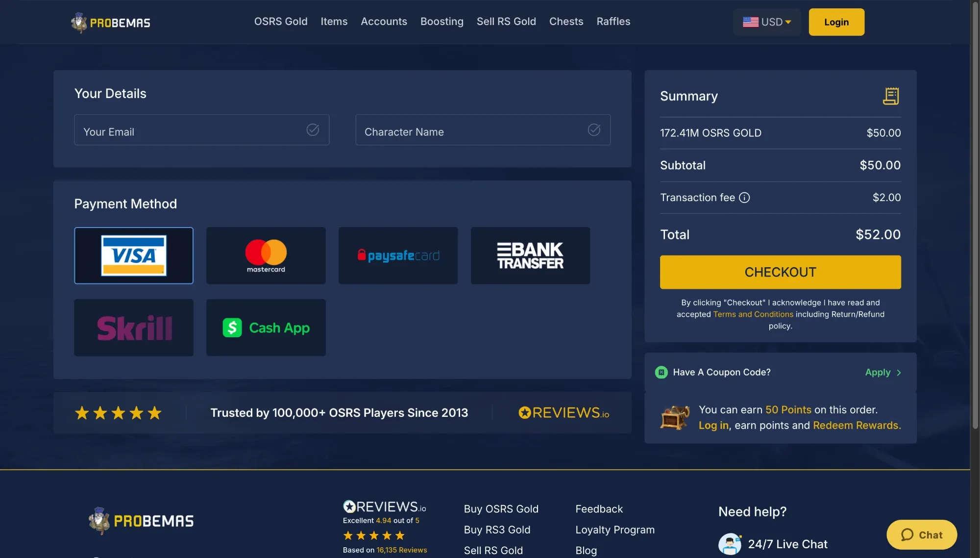Click the 16,135 Reviews link
The image size is (980, 558).
coord(402,550)
